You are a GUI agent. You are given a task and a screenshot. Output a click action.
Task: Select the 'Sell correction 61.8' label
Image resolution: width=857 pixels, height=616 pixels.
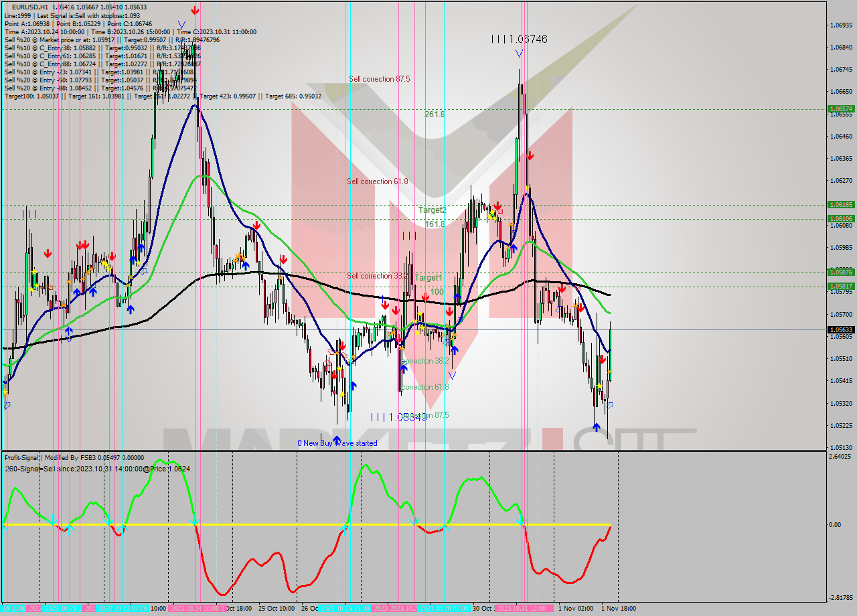click(377, 181)
